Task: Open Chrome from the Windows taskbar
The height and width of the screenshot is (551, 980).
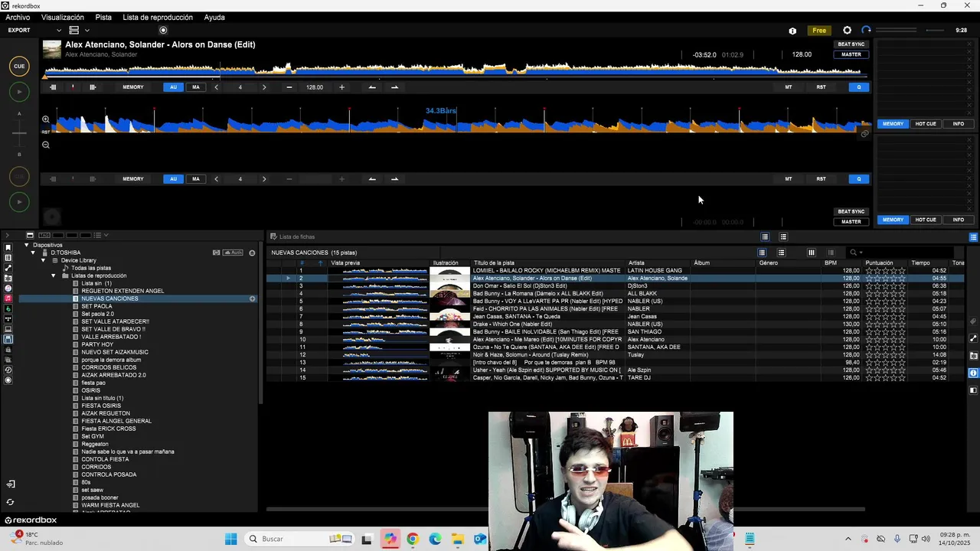Action: [x=413, y=540]
